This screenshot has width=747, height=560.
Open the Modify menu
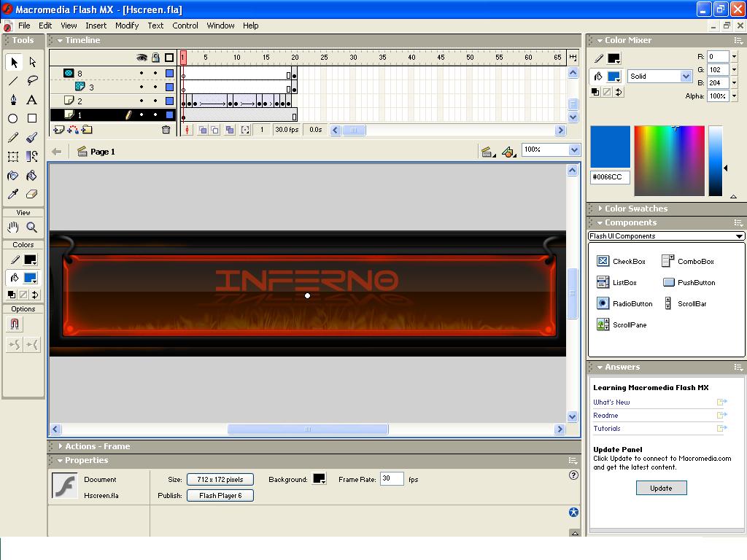126,26
